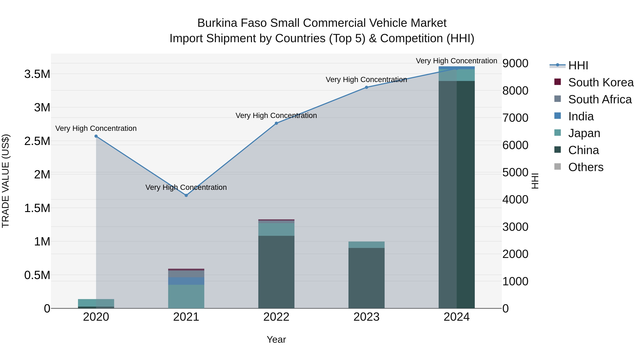Click the India segment of the 2021 bar
This screenshot has width=644, height=362.
(186, 281)
